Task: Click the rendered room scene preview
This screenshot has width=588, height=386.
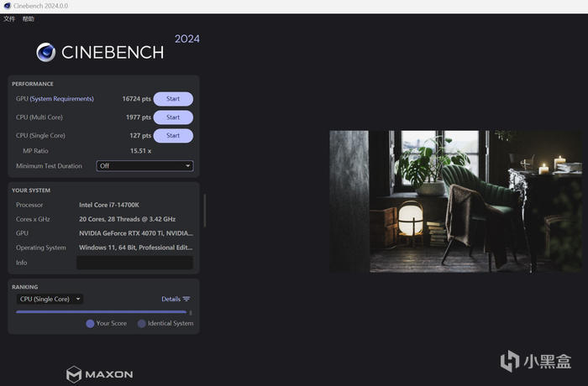Action: tap(455, 201)
